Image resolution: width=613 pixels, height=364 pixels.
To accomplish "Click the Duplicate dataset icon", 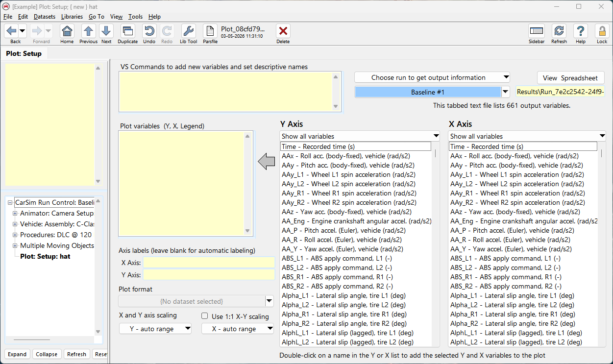I will 127,32.
